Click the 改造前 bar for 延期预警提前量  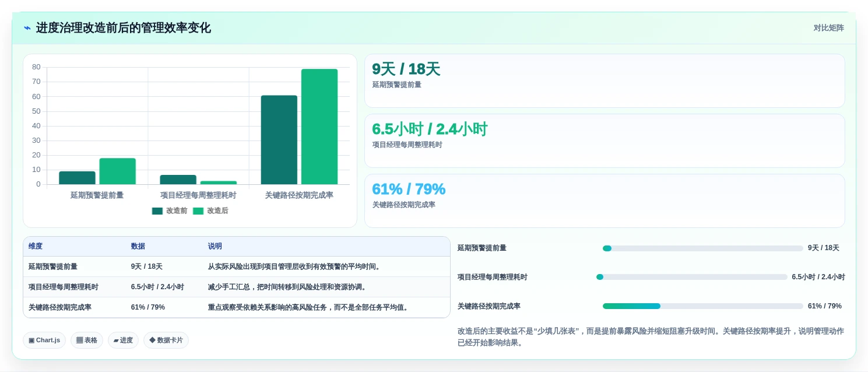coord(77,178)
